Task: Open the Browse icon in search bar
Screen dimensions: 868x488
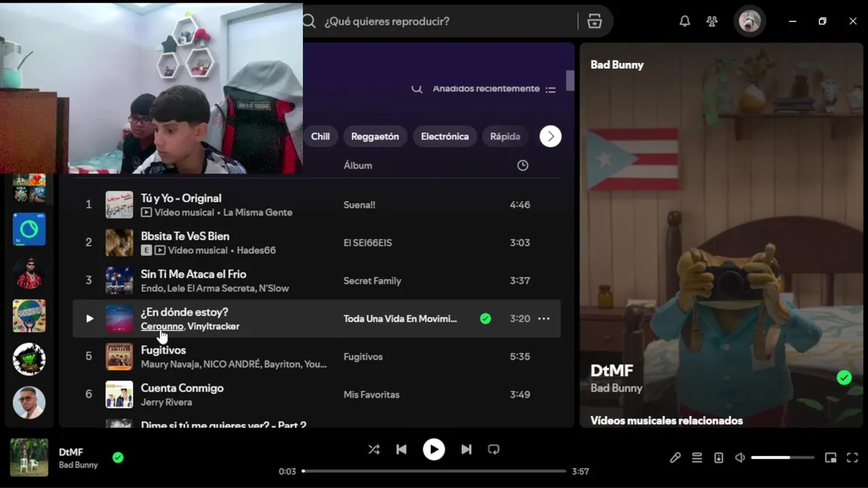Action: pos(595,21)
